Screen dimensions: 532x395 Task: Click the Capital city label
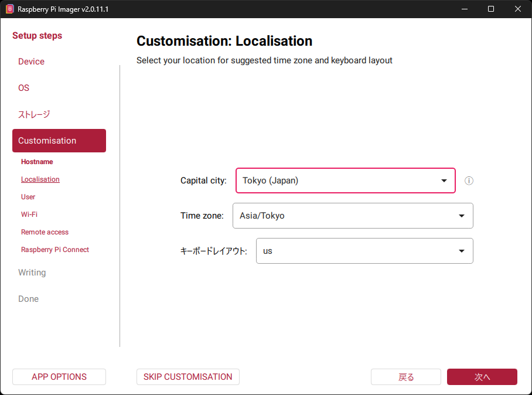click(203, 181)
